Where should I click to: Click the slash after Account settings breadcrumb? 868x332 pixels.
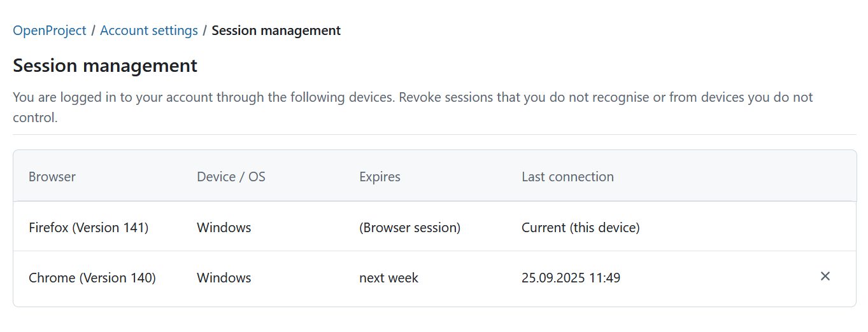click(x=204, y=31)
